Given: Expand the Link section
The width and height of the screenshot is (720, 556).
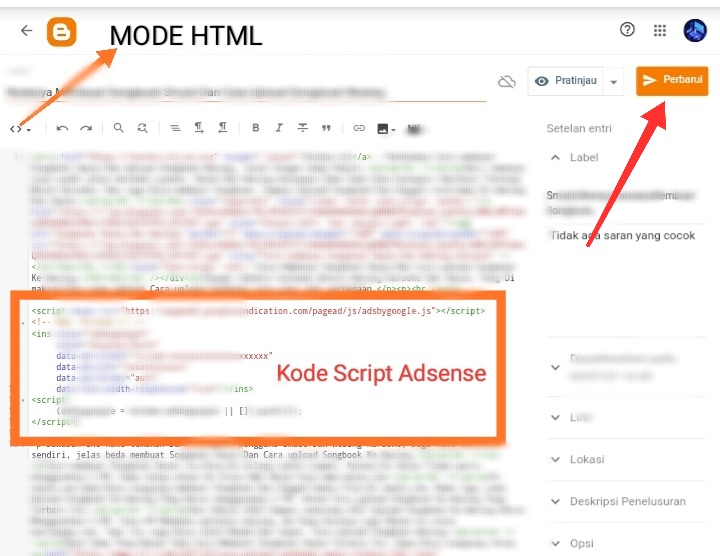Looking at the screenshot, I should tap(556, 417).
